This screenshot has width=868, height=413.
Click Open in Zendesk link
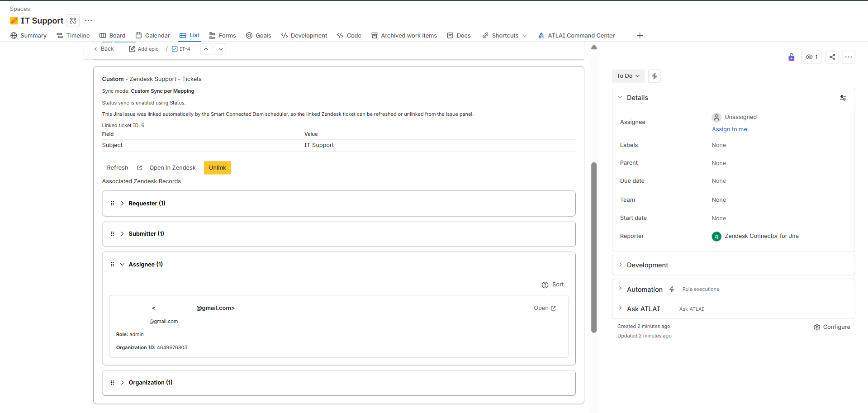pos(166,168)
